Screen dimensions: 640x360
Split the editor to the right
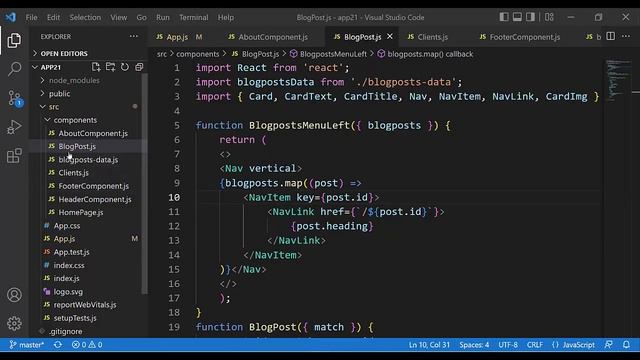[611, 36]
